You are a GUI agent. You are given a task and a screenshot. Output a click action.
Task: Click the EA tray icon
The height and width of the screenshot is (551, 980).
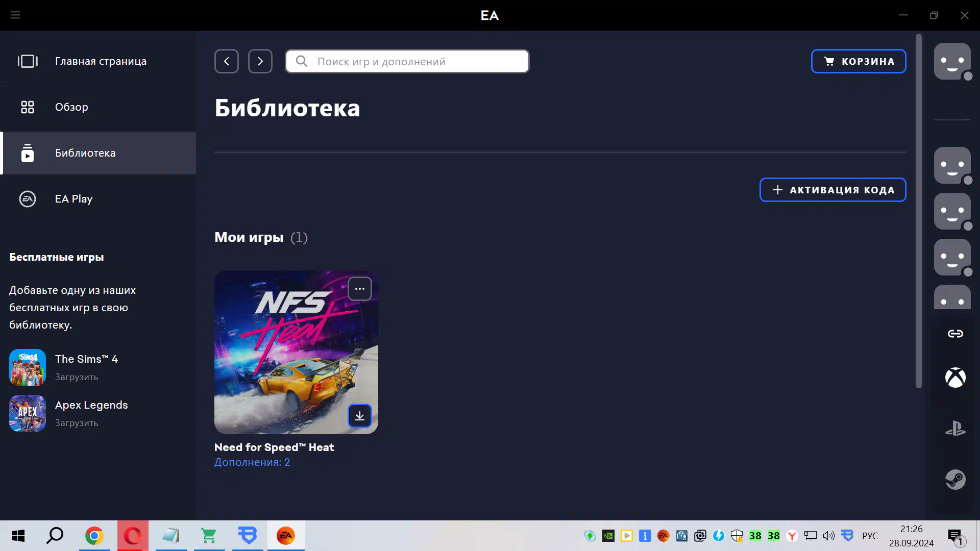pos(664,536)
